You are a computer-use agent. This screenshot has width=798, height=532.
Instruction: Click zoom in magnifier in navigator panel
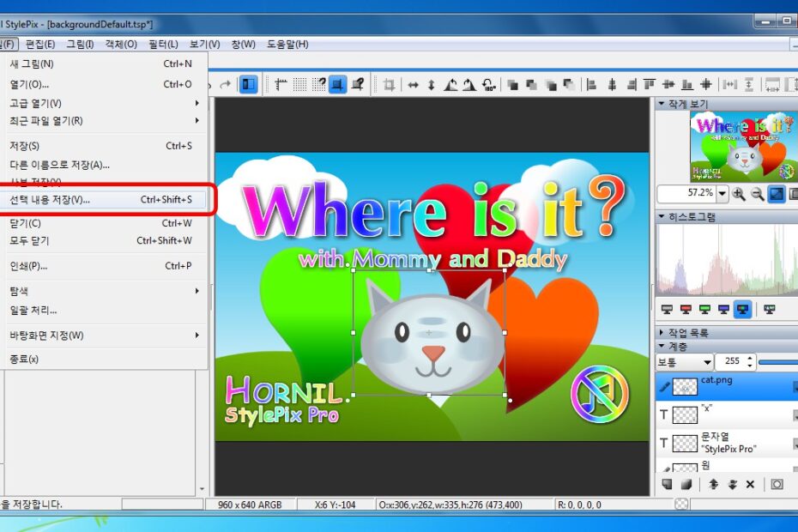click(739, 193)
